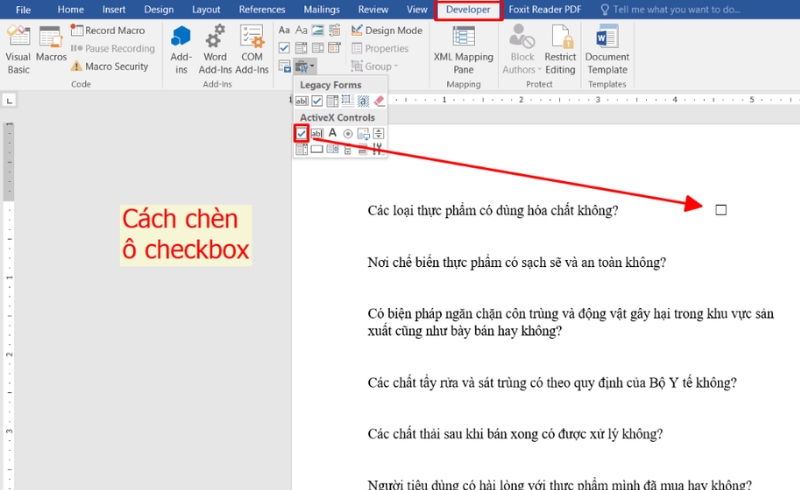
Task: Insert Legacy Forms frame
Action: (x=348, y=101)
